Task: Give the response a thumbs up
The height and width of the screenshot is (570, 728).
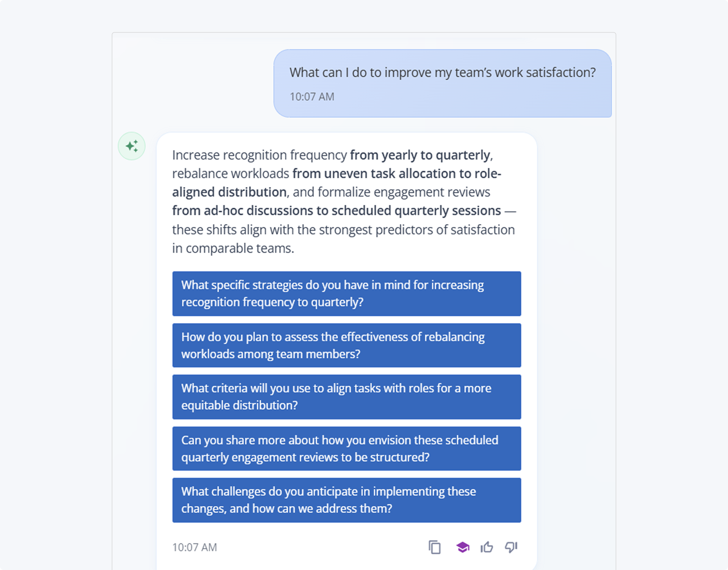Action: (487, 547)
